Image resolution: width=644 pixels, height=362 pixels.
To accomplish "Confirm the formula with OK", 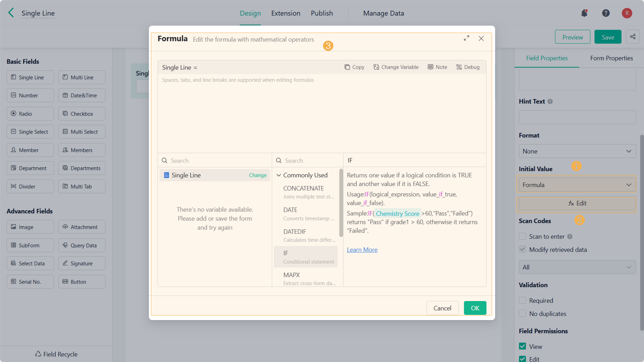I will [x=475, y=308].
